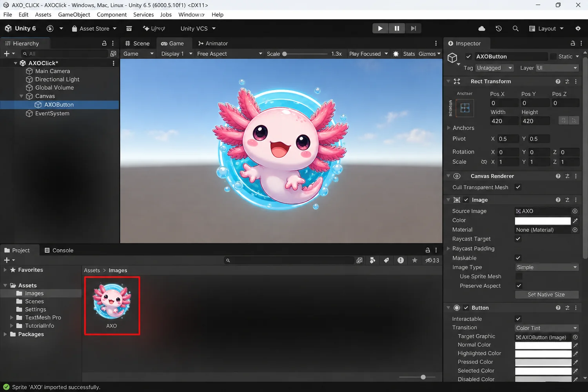Toggle the Static checkbox
The image size is (588, 392).
553,56
